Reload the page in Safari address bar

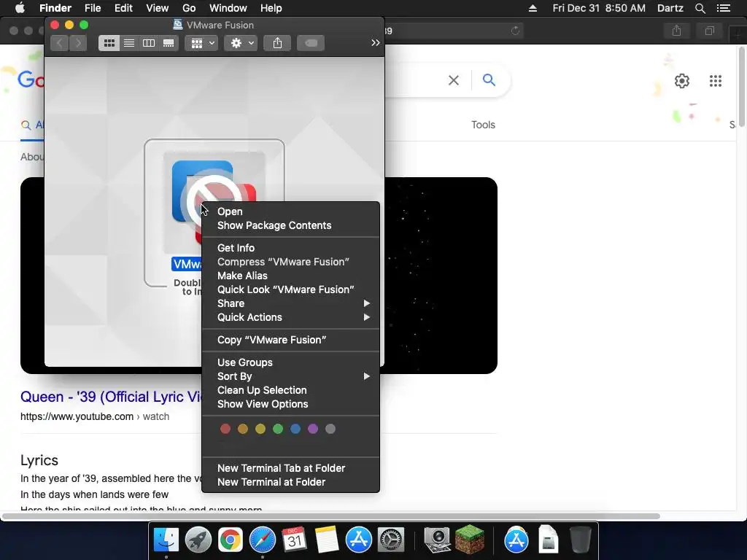tap(515, 31)
